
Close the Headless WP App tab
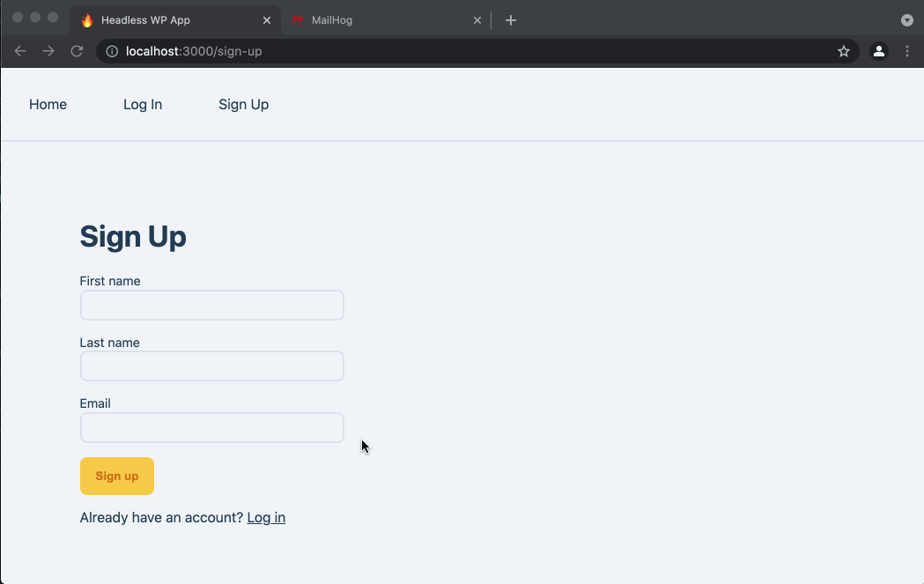267,20
